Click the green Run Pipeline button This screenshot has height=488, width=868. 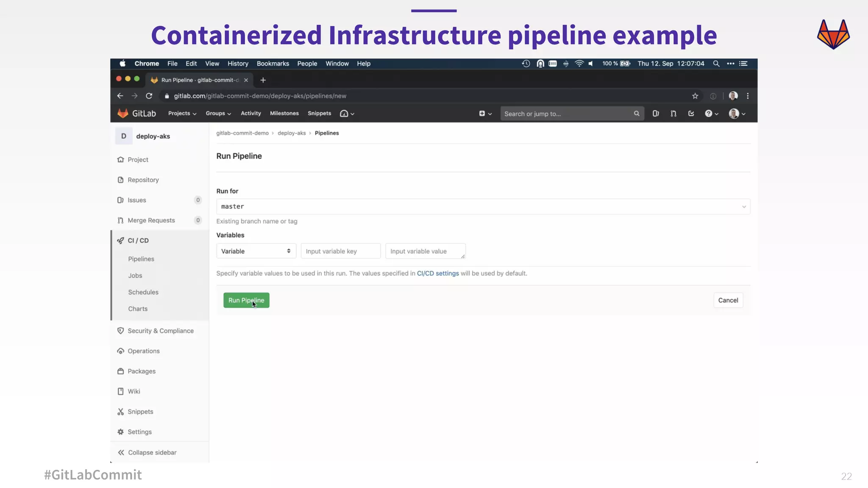point(246,300)
